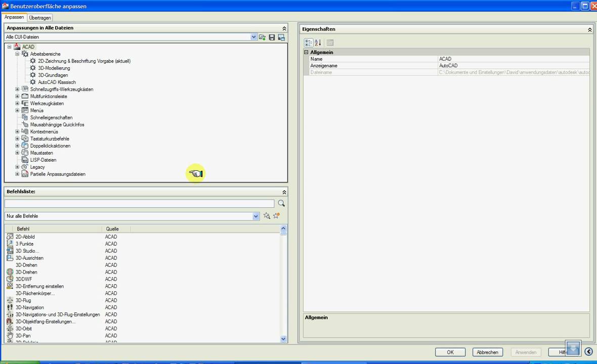Collapse the Arbeitsbereiche node
This screenshot has height=364, width=597.
pyautogui.click(x=17, y=54)
